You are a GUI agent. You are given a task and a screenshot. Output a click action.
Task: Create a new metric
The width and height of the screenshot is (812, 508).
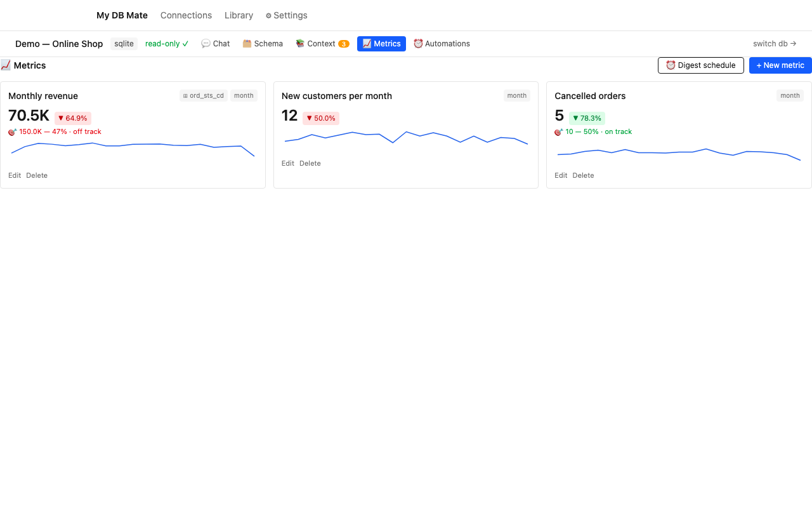point(780,65)
